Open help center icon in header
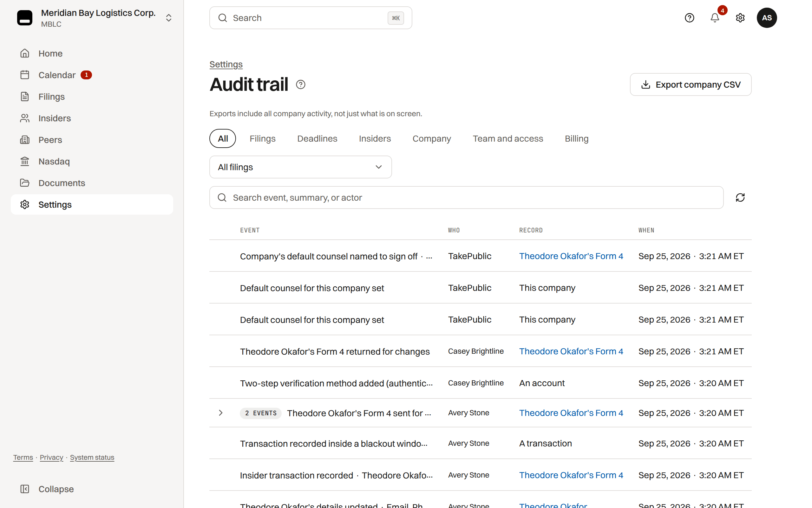The height and width of the screenshot is (508, 812). (689, 18)
